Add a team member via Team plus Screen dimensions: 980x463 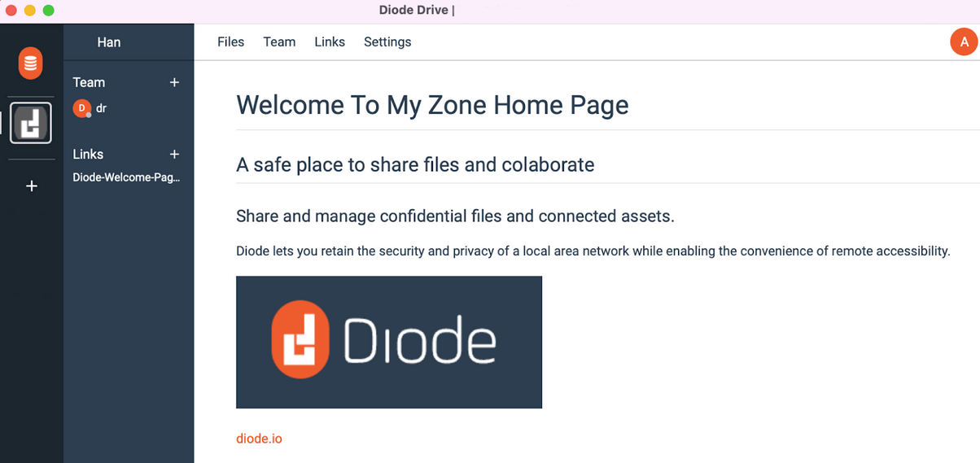tap(174, 82)
